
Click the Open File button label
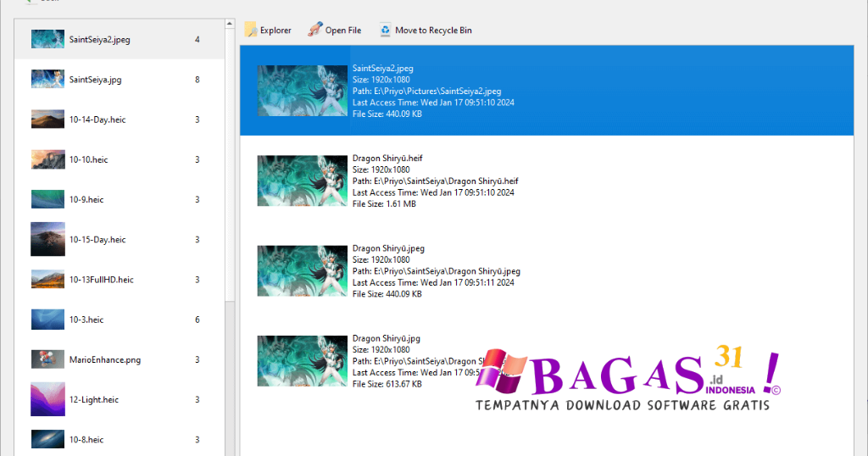click(343, 31)
